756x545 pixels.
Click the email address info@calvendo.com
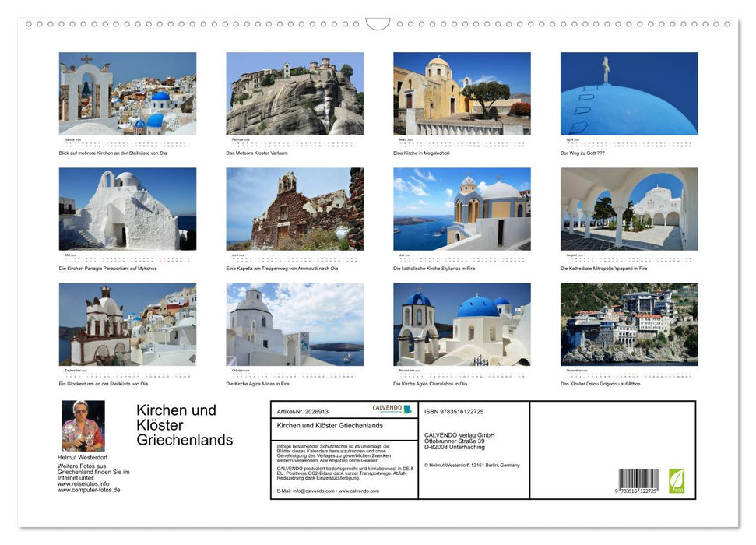[315, 491]
